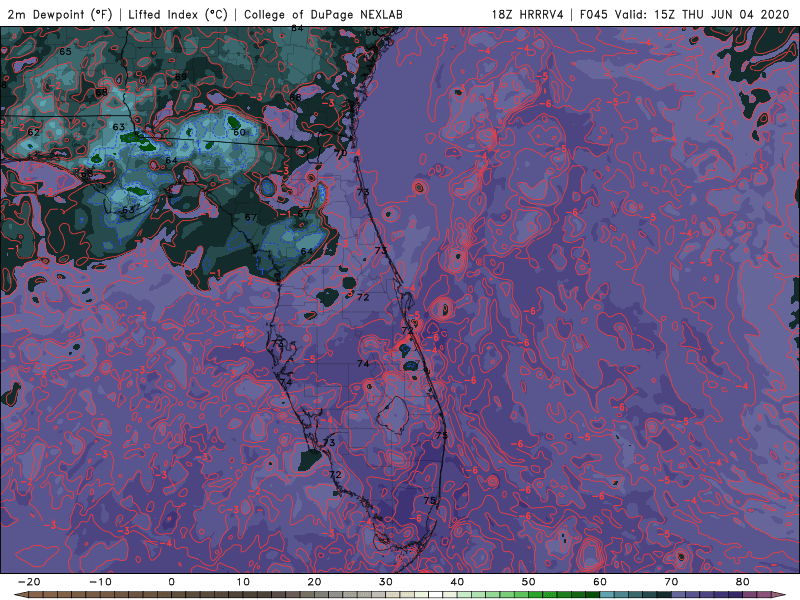Click the "50" color scale label

click(529, 582)
